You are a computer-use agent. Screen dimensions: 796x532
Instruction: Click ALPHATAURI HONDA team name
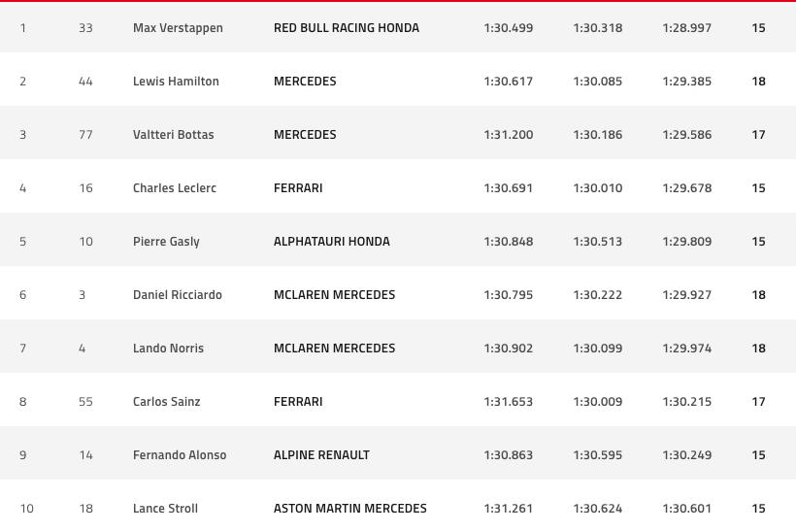[331, 242]
